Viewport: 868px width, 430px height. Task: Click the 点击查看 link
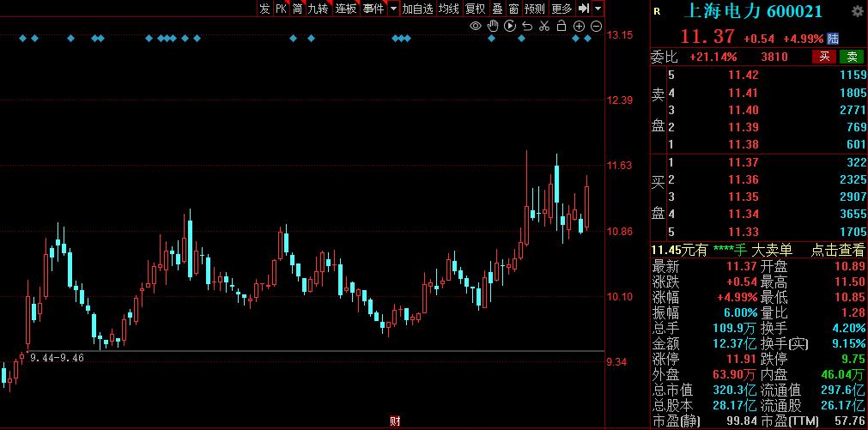pos(838,250)
